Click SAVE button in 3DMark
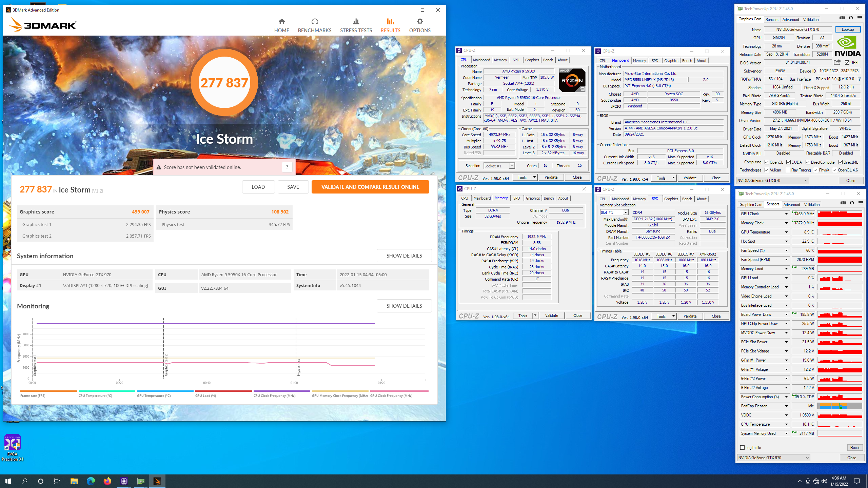This screenshot has width=868, height=488. 293,187
